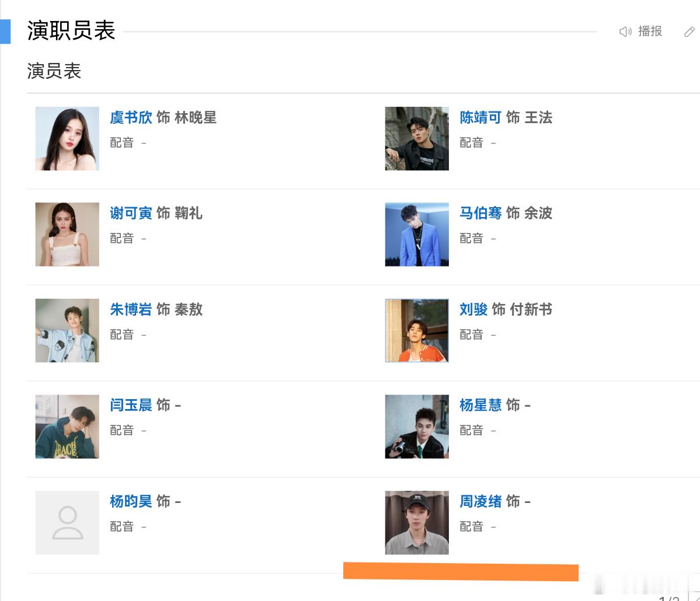The height and width of the screenshot is (601, 700).
Task: Click 周凌绪's photo with cap
Action: (x=417, y=523)
